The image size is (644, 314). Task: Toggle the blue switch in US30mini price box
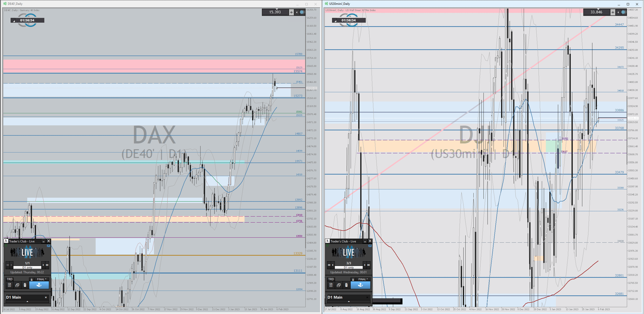click(x=624, y=12)
